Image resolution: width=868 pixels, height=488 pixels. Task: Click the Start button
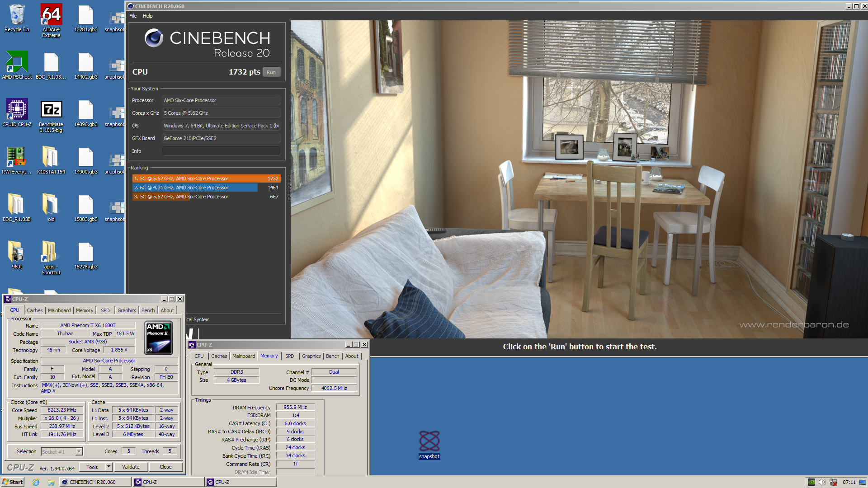[x=12, y=482]
